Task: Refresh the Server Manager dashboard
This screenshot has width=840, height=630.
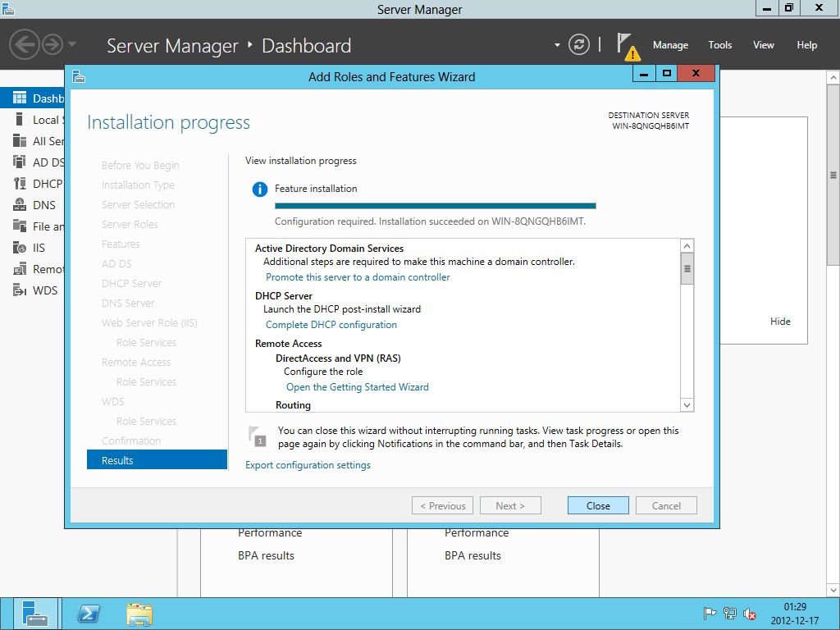Action: (578, 44)
